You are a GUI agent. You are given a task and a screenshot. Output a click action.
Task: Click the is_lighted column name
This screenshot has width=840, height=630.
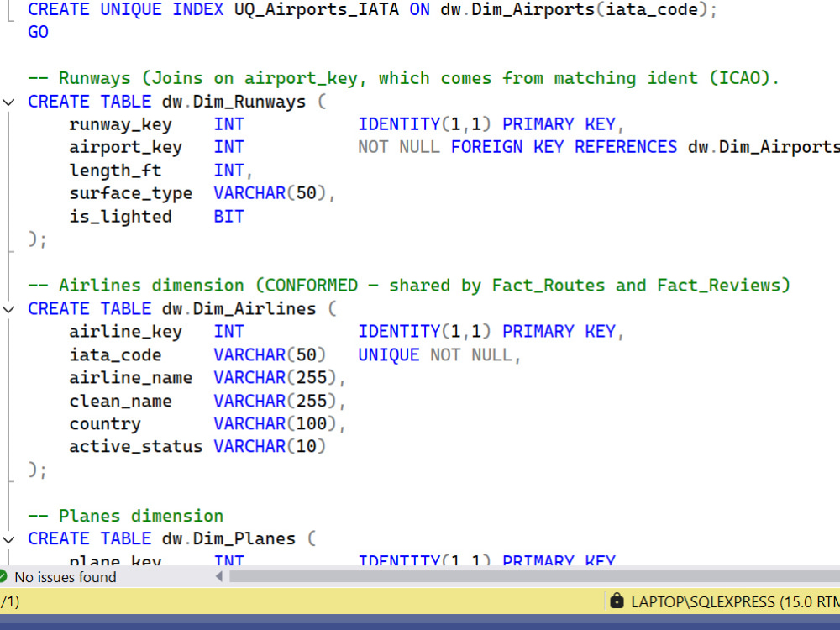click(120, 217)
